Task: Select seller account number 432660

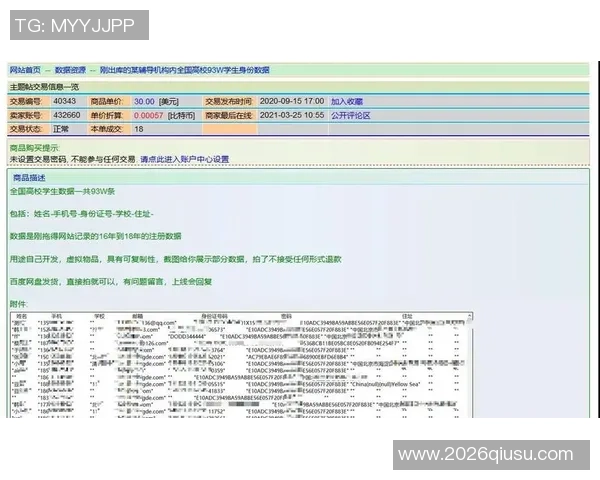Action: click(67, 115)
